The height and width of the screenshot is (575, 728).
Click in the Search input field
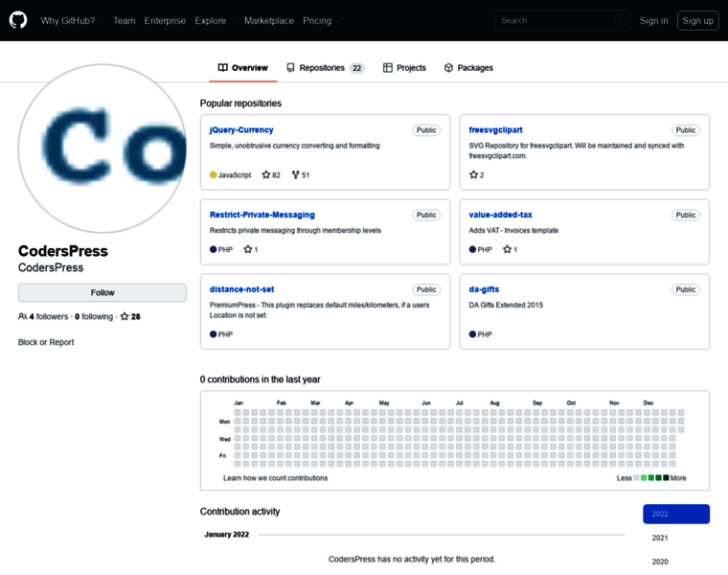561,20
